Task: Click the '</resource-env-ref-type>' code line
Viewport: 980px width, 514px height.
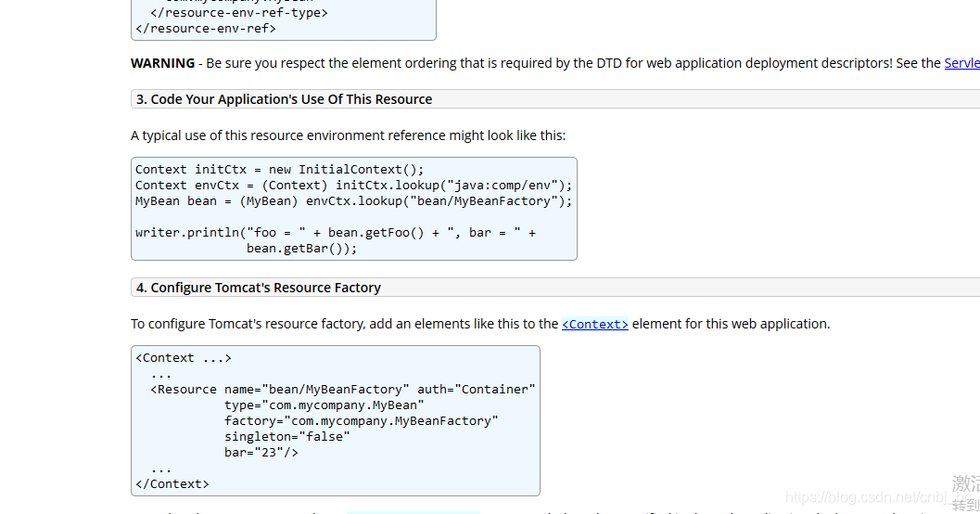Action: pos(239,12)
